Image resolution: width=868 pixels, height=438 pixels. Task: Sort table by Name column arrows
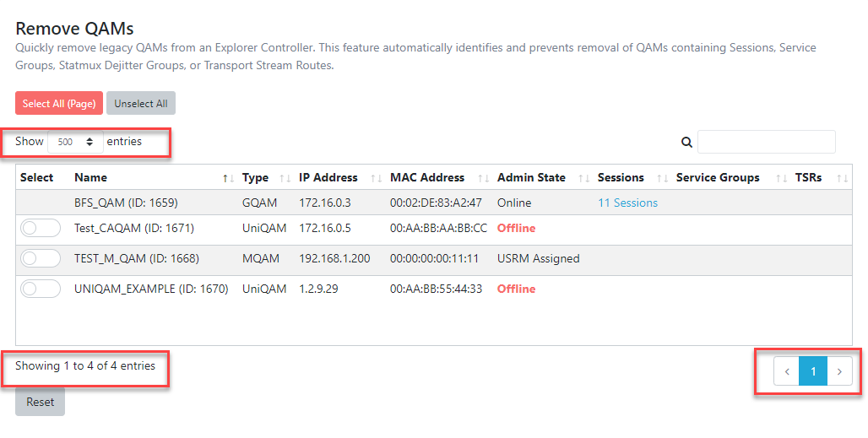[x=228, y=178]
